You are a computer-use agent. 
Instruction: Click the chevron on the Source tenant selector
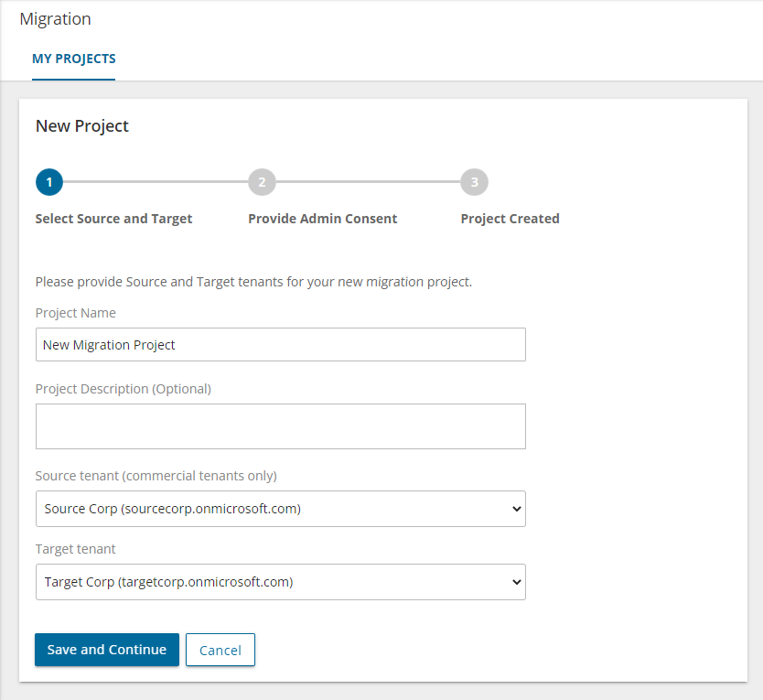(x=515, y=509)
